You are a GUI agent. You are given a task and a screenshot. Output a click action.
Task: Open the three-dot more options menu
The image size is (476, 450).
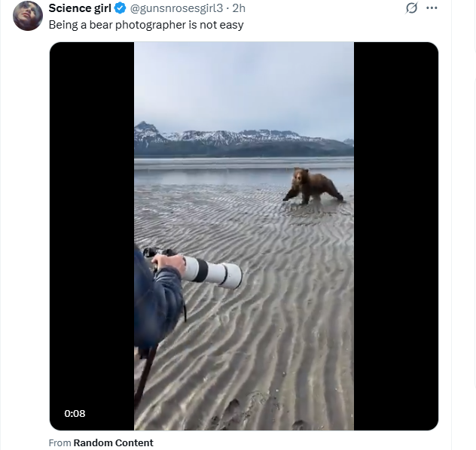click(432, 8)
